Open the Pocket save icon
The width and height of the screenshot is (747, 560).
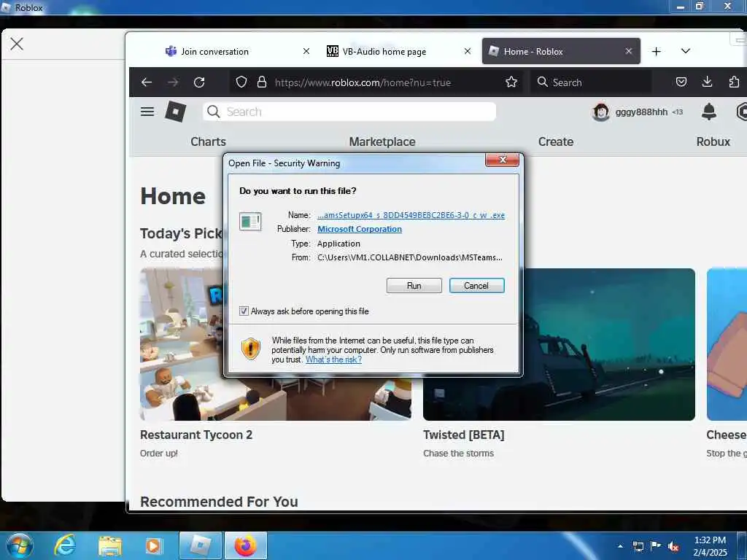click(x=681, y=82)
